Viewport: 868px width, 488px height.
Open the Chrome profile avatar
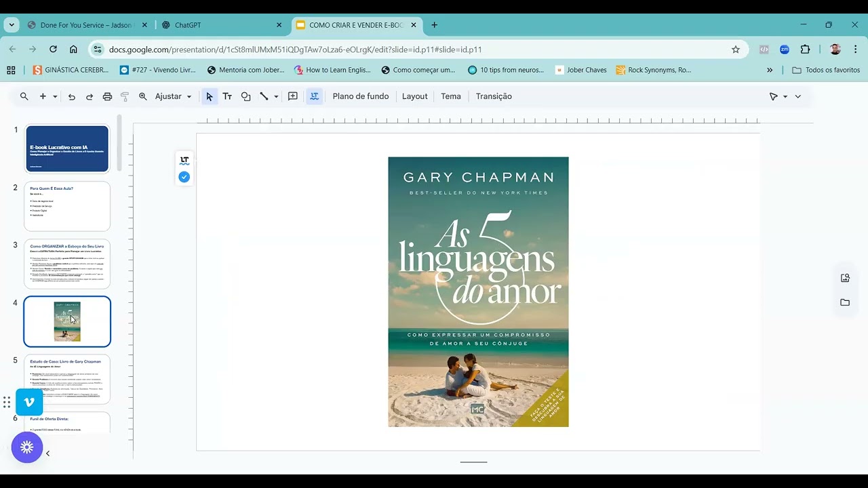point(835,49)
